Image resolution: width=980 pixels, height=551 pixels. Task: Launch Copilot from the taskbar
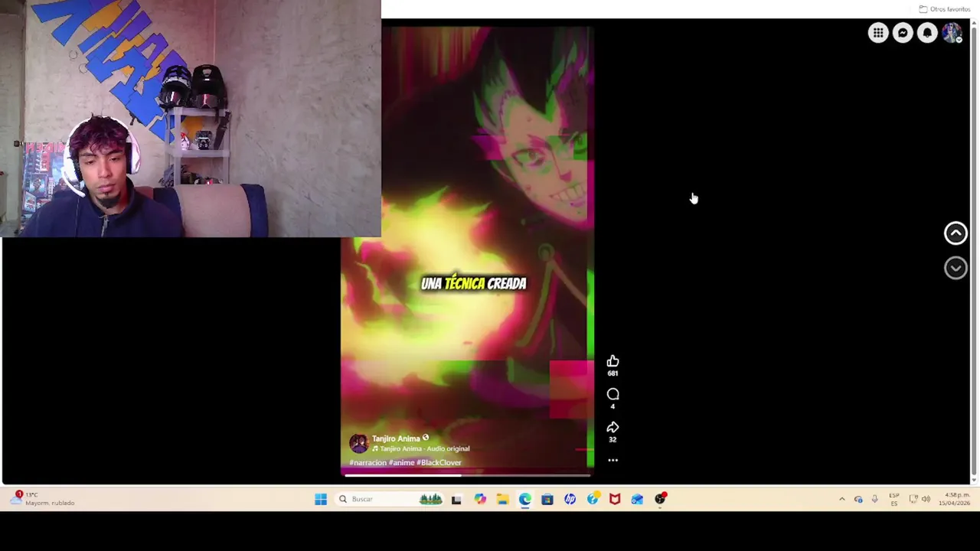coord(480,499)
